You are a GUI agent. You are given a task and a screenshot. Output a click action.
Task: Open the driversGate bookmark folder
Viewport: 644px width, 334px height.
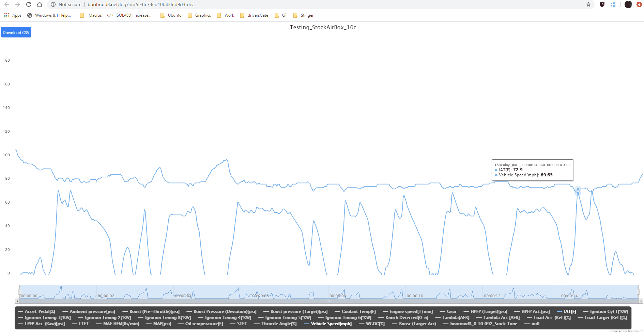(x=254, y=15)
